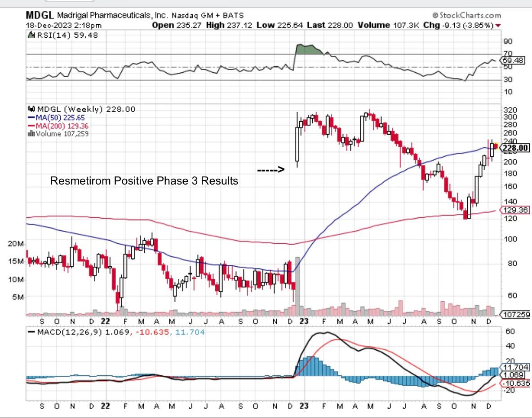This screenshot has height=418, width=532.
Task: Click the red down-triangle next to Chg
Action: 498,26
